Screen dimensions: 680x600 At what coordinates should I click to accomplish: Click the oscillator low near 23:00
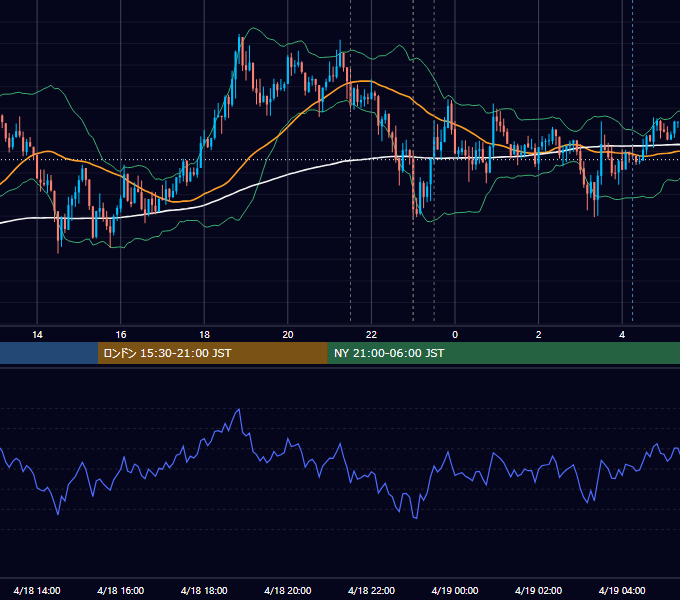tap(415, 517)
